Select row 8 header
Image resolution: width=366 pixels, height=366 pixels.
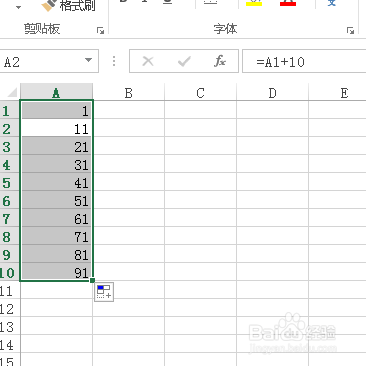(10, 237)
